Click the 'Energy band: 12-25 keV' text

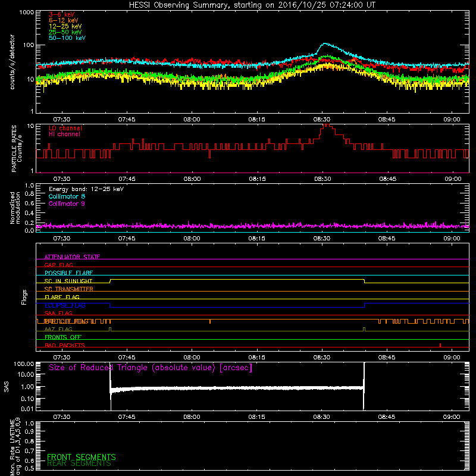point(86,189)
